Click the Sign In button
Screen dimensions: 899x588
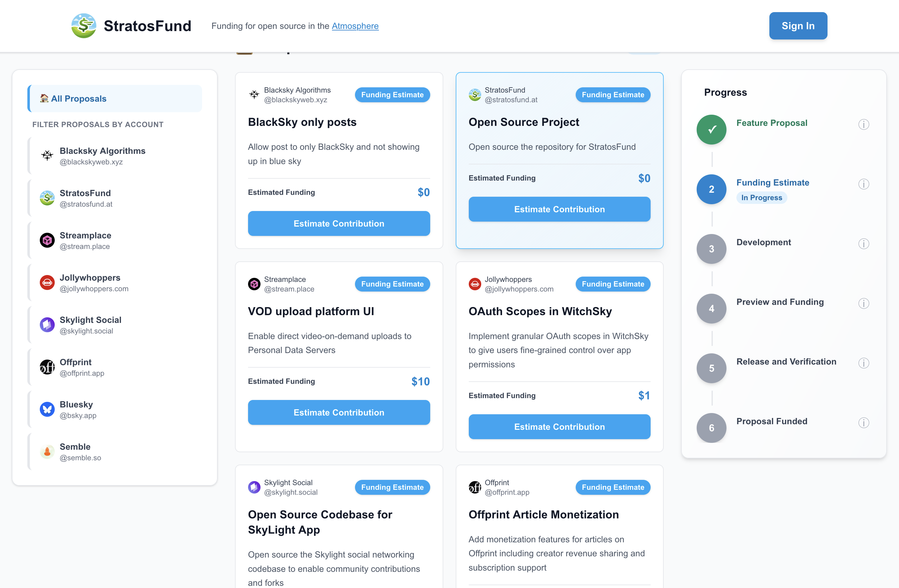[798, 26]
